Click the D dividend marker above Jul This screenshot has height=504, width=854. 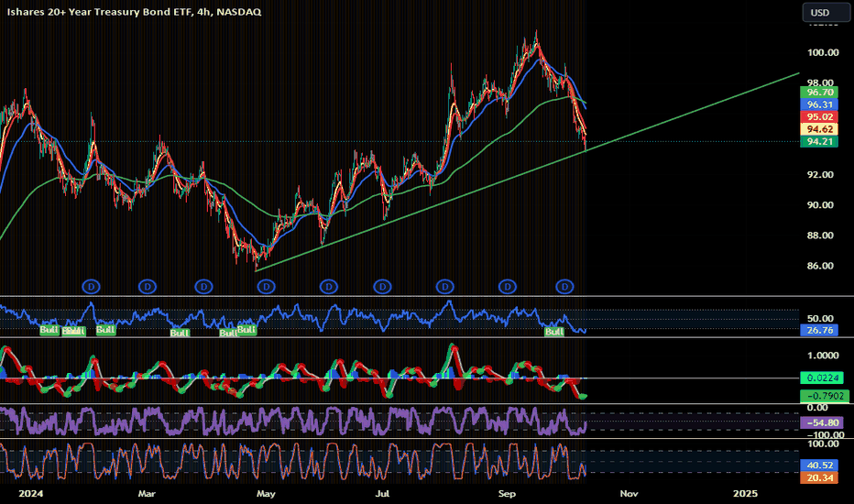(382, 287)
